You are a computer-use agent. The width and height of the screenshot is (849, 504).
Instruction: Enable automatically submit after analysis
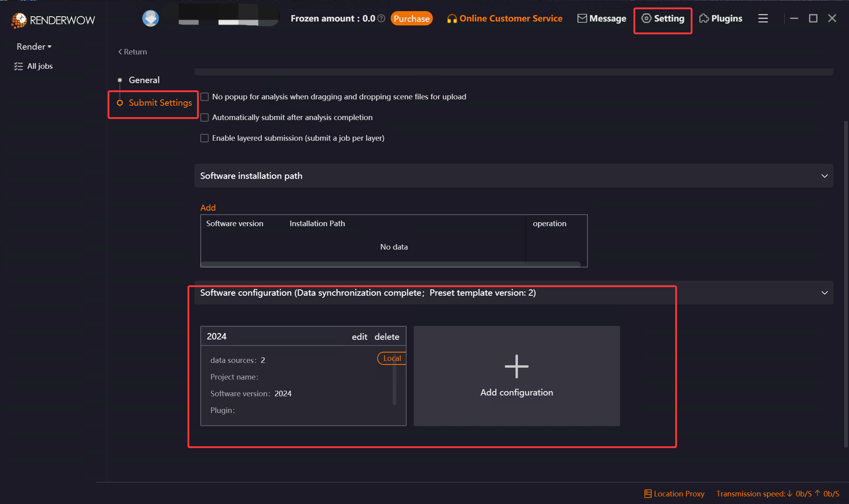pos(204,117)
